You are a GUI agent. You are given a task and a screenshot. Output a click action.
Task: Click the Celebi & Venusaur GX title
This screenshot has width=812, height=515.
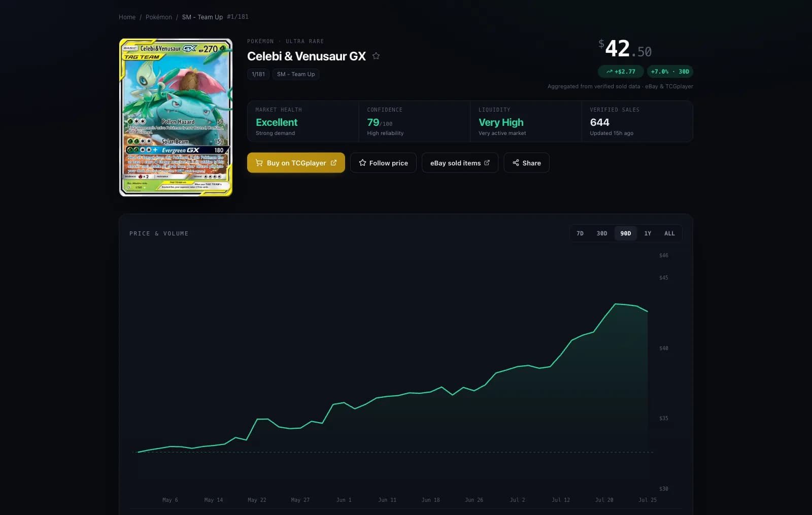(x=307, y=56)
